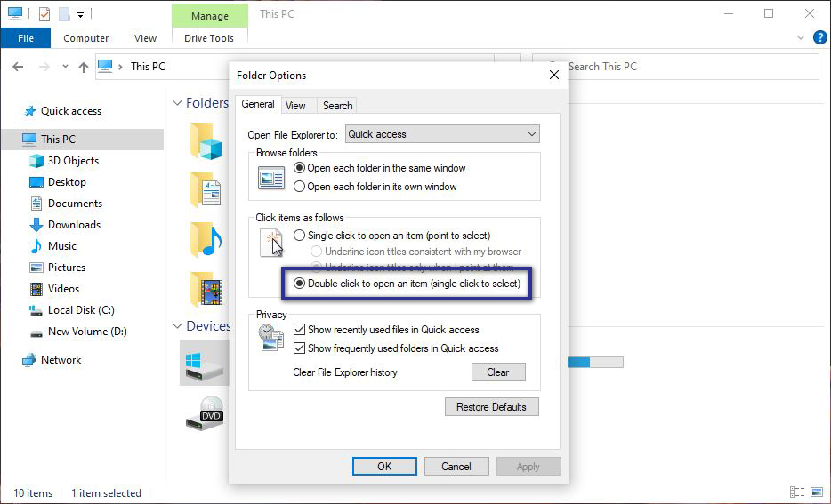Open the Drive Tools ribbon tab
The image size is (831, 504).
point(209,38)
